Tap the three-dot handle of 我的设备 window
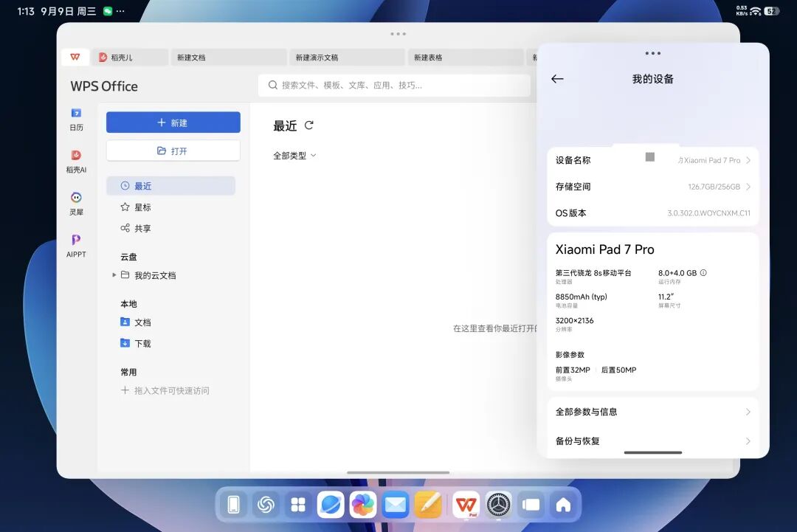 pos(652,53)
